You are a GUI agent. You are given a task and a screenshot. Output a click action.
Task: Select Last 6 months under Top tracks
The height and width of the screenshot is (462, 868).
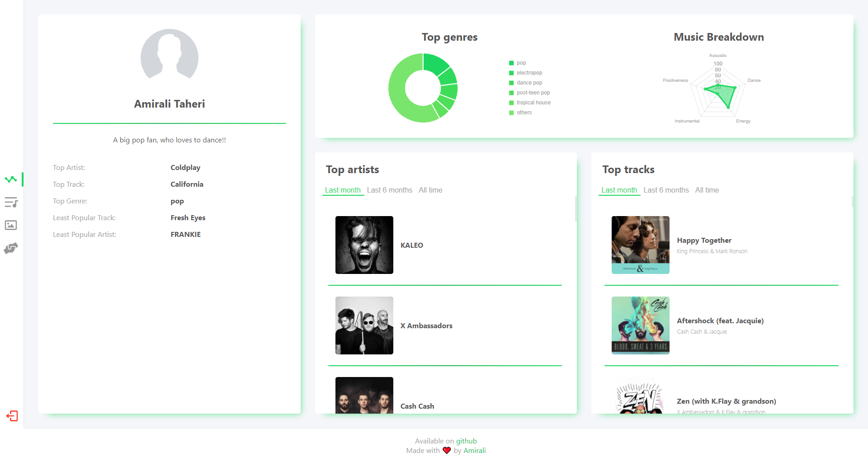(x=666, y=190)
